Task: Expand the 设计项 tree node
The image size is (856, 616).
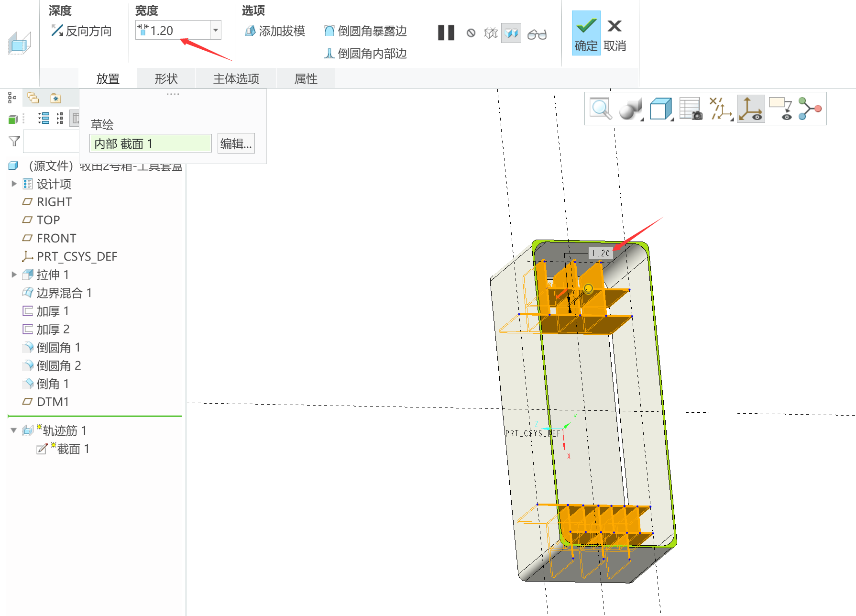Action: pos(14,184)
